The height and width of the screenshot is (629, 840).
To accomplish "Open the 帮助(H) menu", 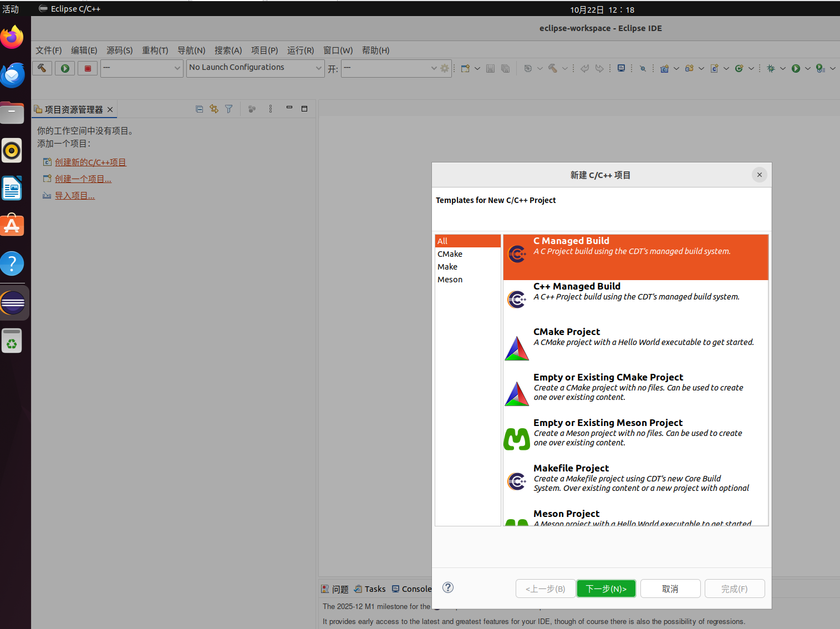I will [x=376, y=50].
